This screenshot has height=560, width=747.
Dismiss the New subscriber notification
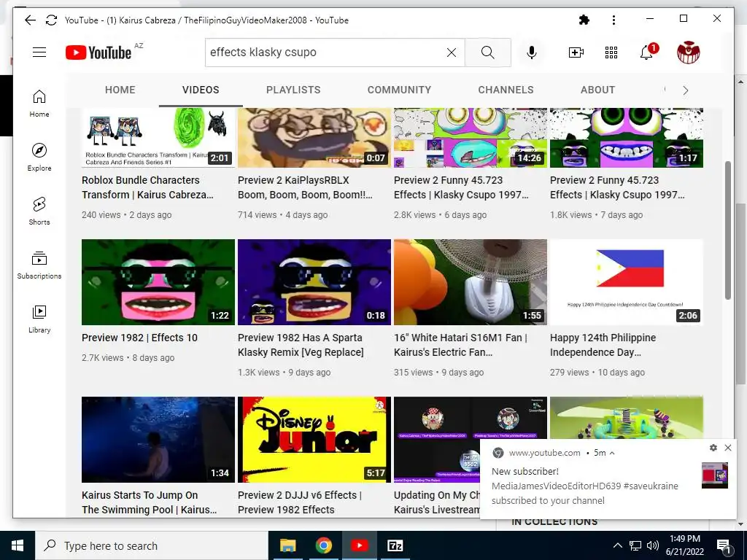[728, 448]
